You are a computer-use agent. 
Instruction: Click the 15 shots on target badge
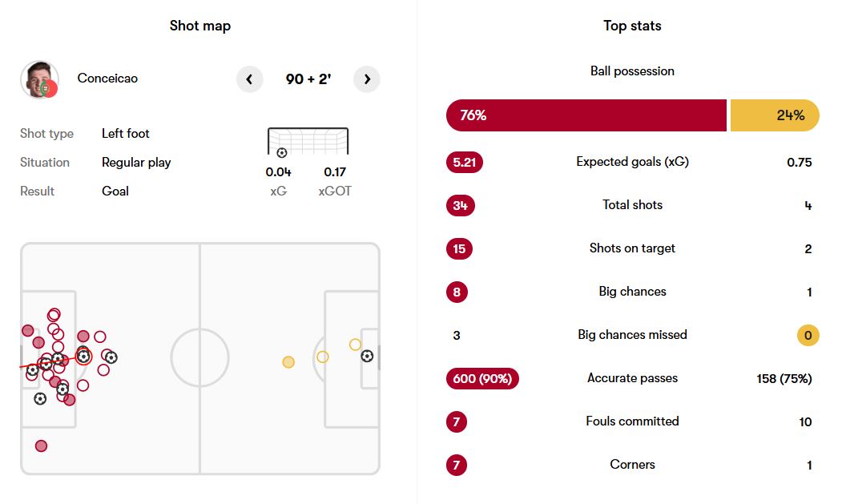point(459,249)
